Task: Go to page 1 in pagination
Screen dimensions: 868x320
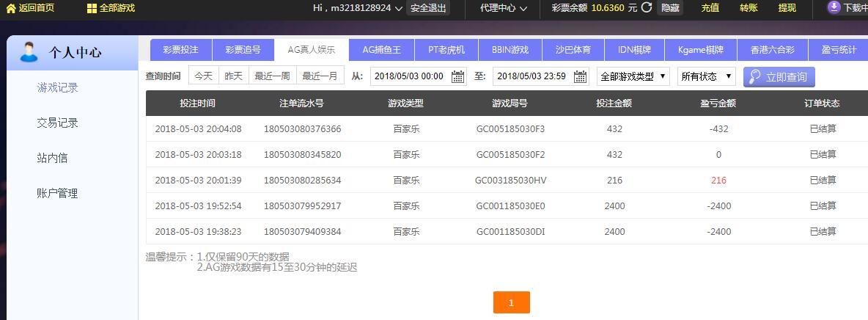Action: pyautogui.click(x=512, y=302)
